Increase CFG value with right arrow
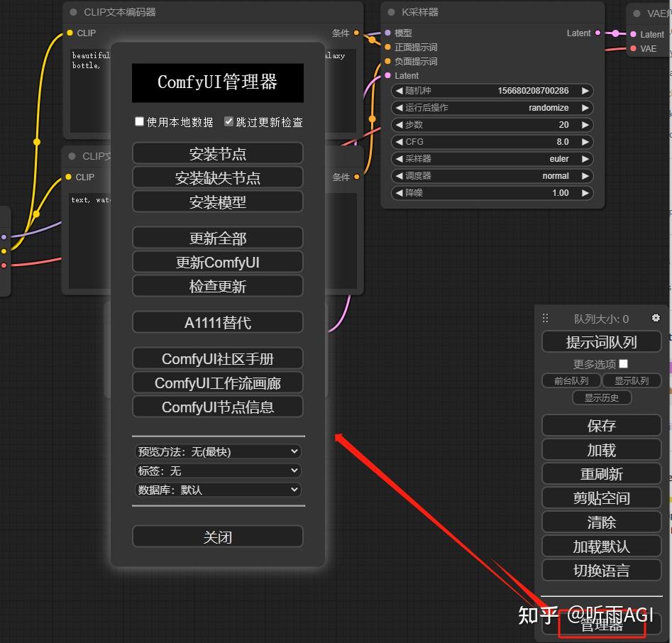Image resolution: width=672 pixels, height=643 pixels. [585, 142]
